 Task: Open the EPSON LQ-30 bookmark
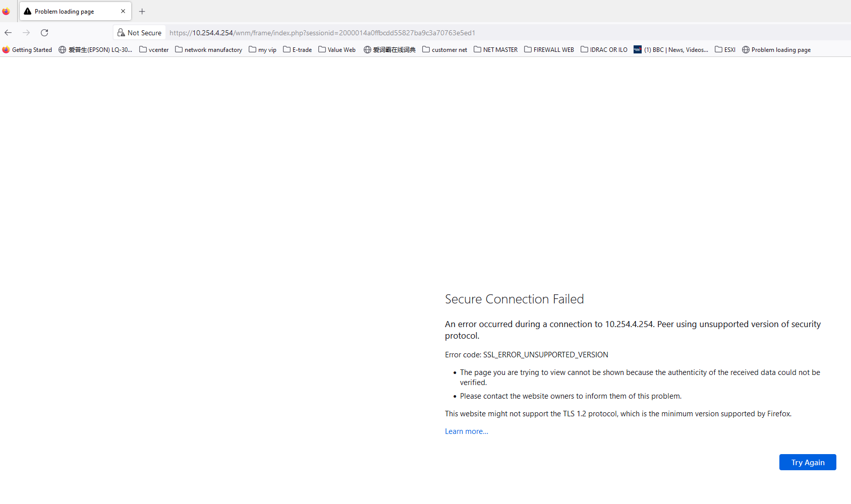(95, 50)
